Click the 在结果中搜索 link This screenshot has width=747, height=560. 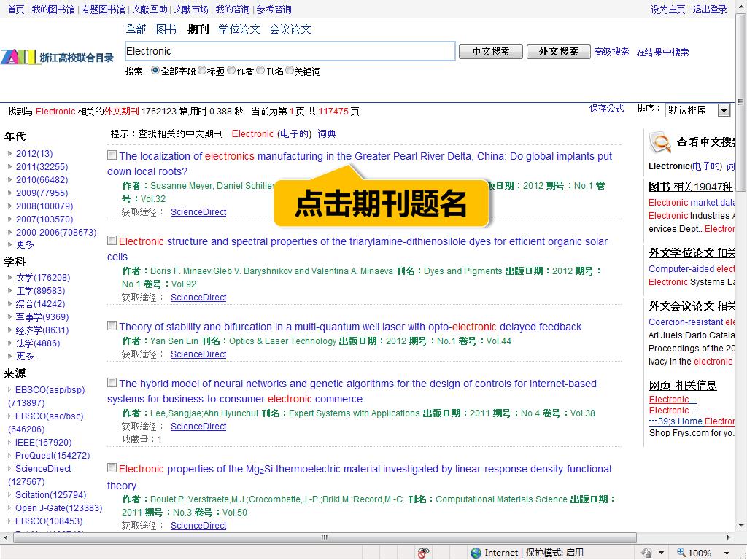point(662,52)
